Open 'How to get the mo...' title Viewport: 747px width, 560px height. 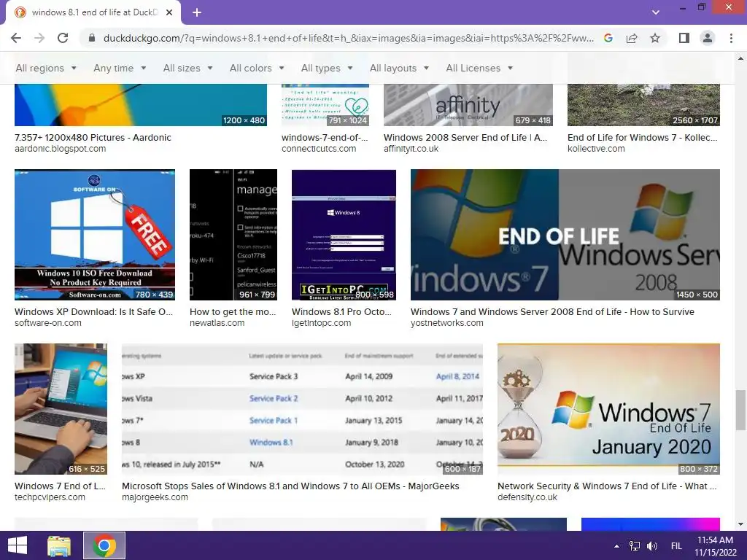pos(233,312)
